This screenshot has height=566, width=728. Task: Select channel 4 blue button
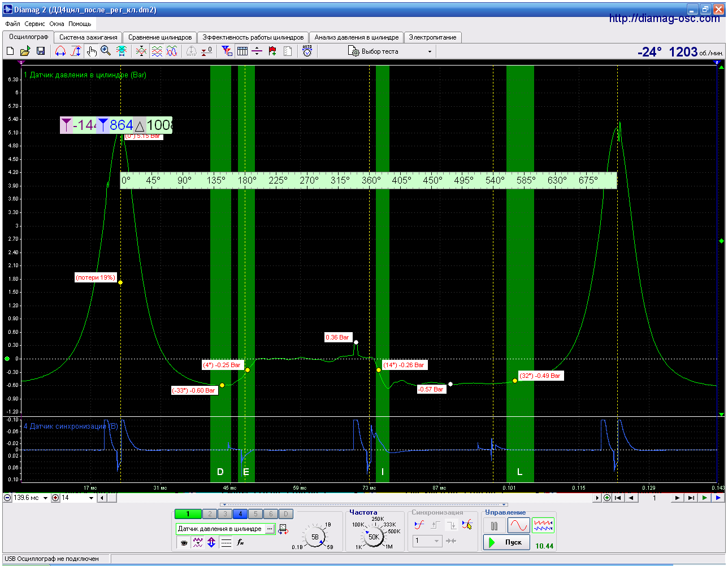coord(240,514)
